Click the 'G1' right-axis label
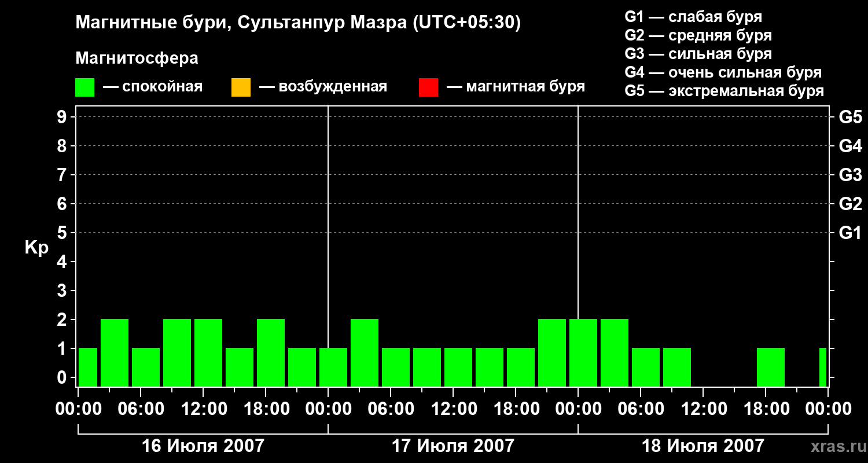The width and height of the screenshot is (868, 463). [850, 233]
